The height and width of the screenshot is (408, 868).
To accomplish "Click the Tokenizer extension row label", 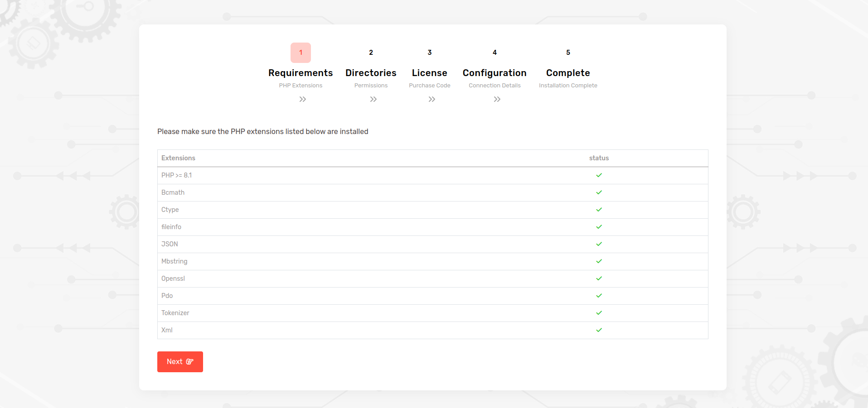I will (x=175, y=313).
